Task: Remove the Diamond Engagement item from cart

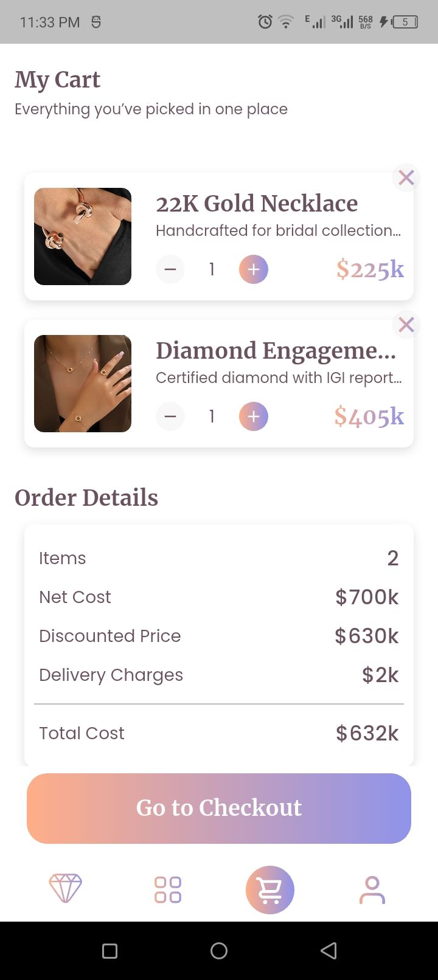Action: [406, 325]
